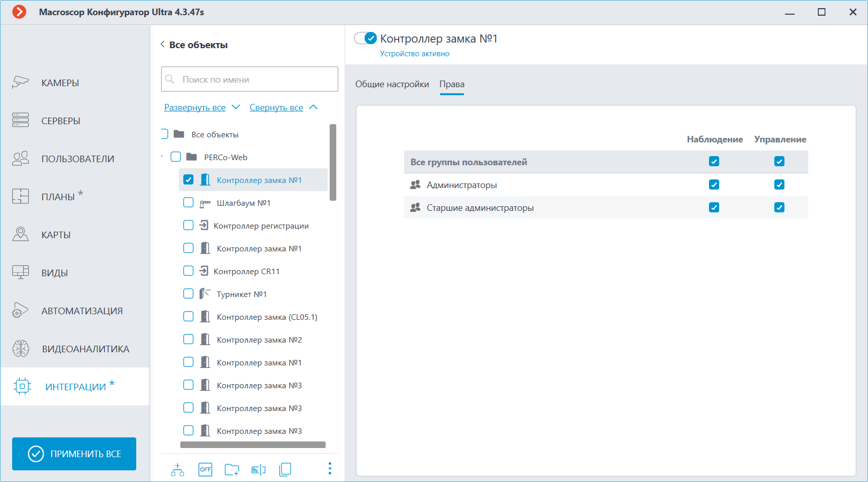Image resolution: width=868 pixels, height=482 pixels.
Task: Open the Servers section icon
Action: 20,120
